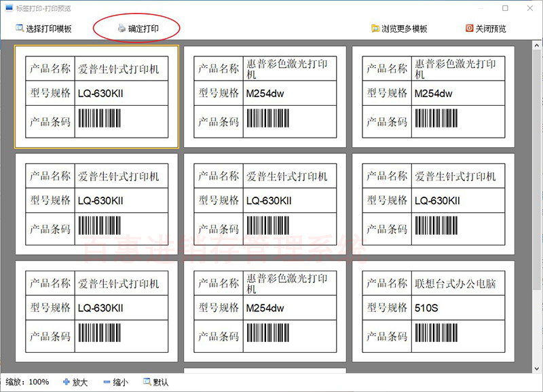
Task: Zoom out using the 缩小 label
Action: coord(121,383)
